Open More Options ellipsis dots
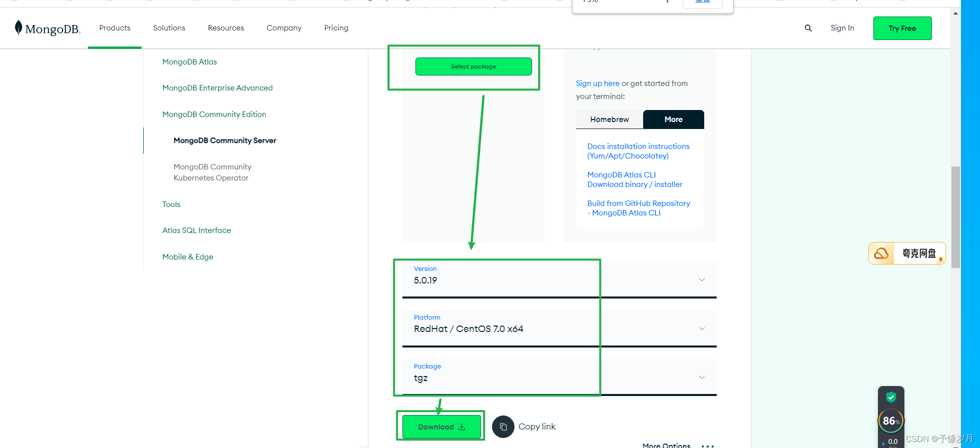The width and height of the screenshot is (980, 448). coord(708,445)
